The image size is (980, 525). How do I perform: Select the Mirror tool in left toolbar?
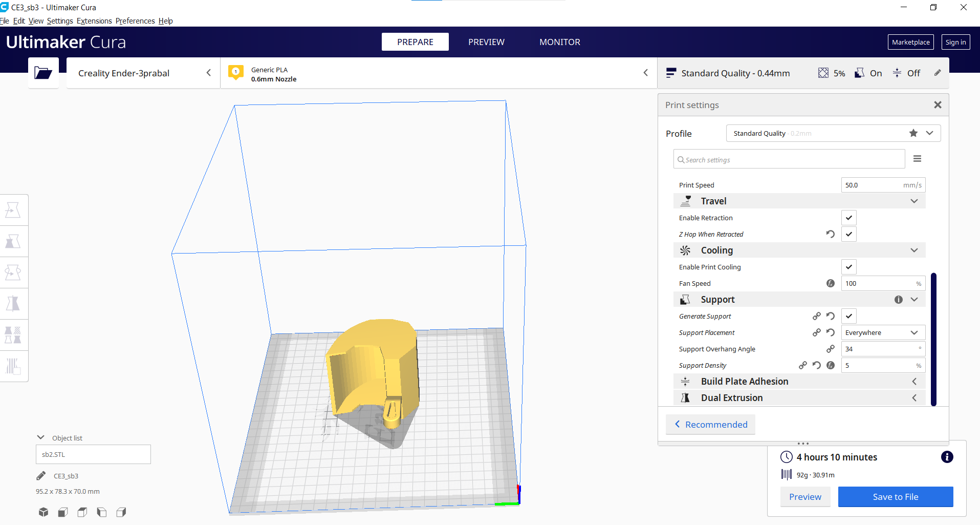13,304
